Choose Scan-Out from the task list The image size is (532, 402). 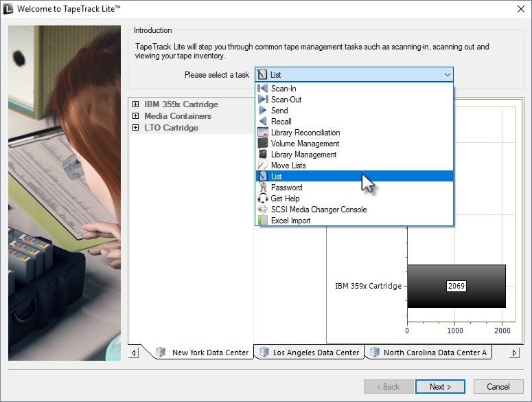[354, 99]
